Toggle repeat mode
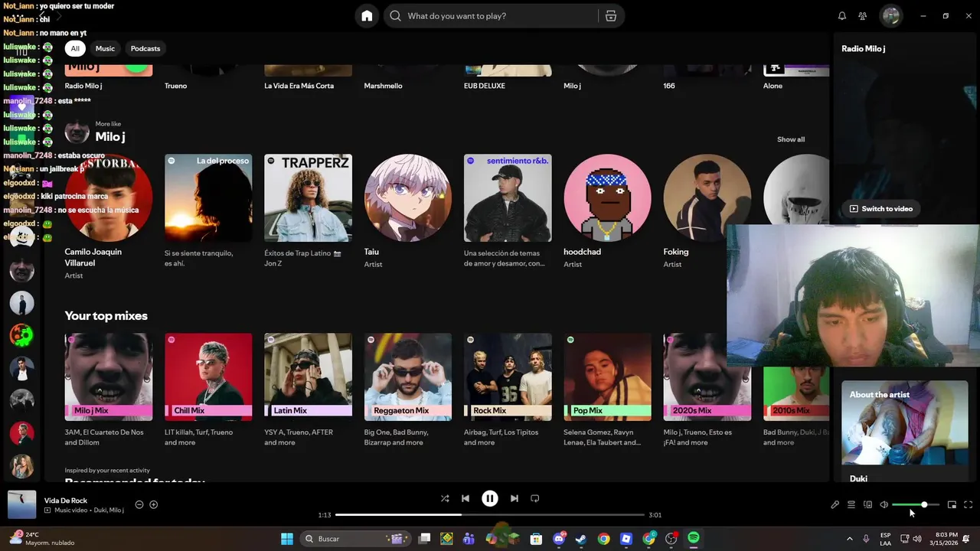The image size is (980, 551). (x=535, y=498)
